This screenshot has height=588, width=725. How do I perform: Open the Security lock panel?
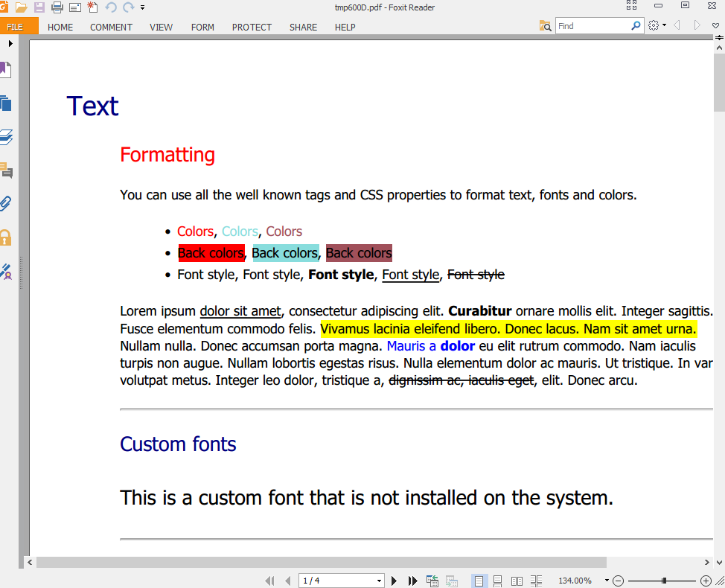(6, 237)
